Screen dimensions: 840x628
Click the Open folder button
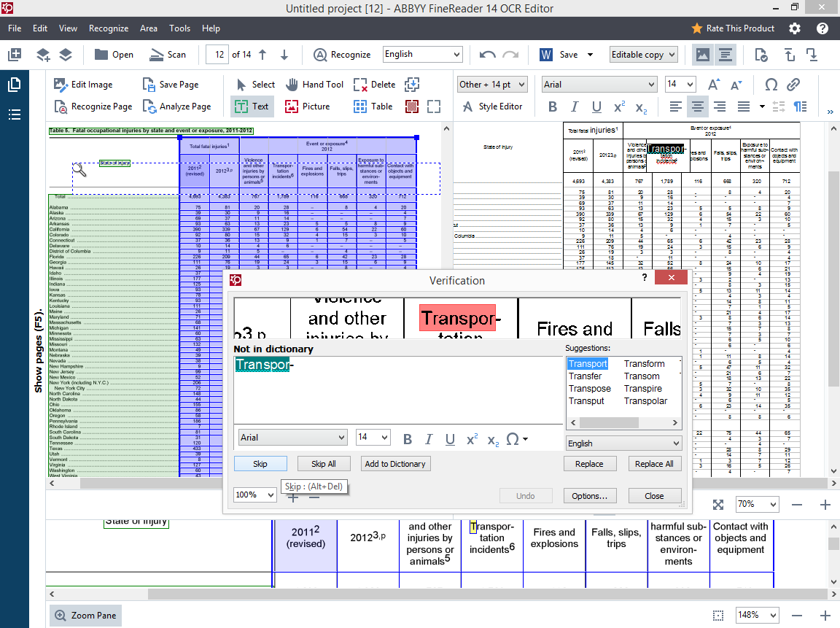(114, 54)
